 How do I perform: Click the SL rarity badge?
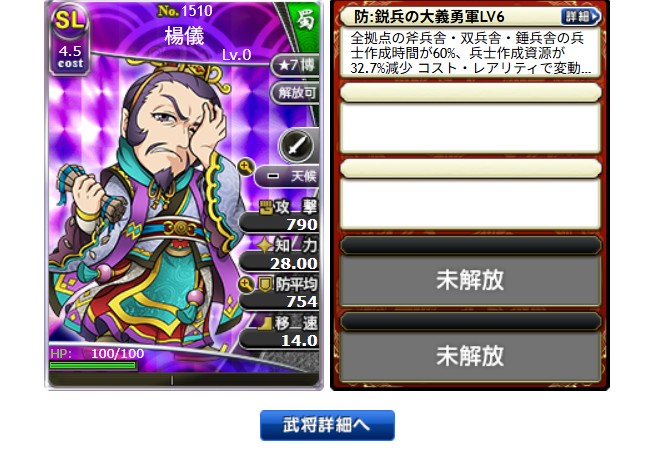tap(70, 21)
